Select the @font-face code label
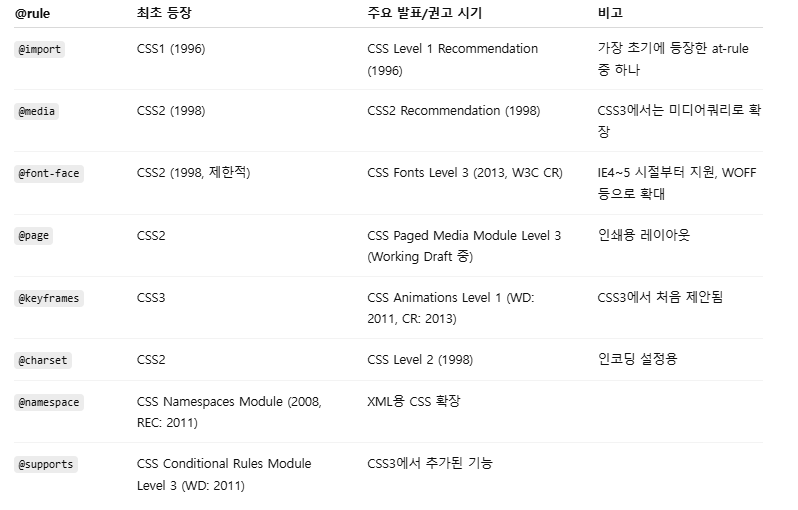 pyautogui.click(x=49, y=173)
